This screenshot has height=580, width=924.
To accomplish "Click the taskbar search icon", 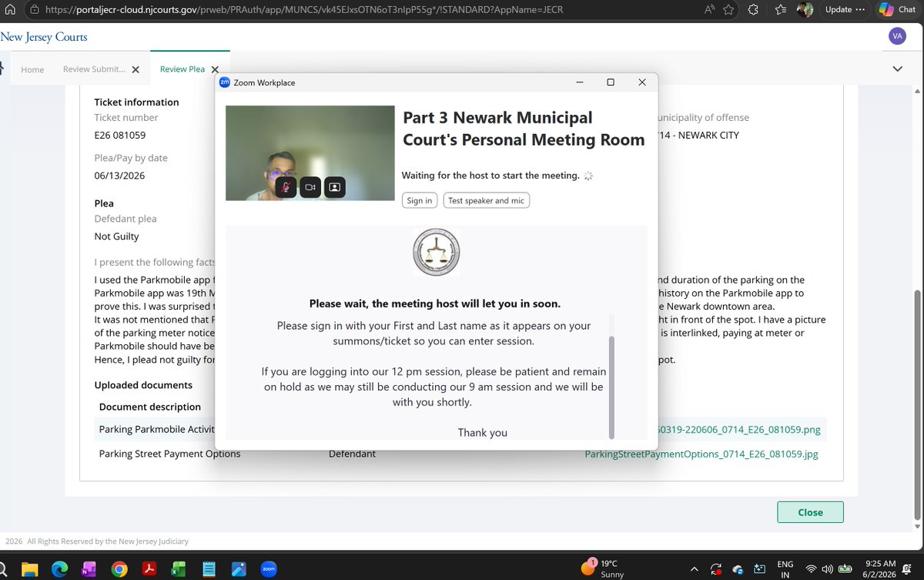I will point(3,570).
